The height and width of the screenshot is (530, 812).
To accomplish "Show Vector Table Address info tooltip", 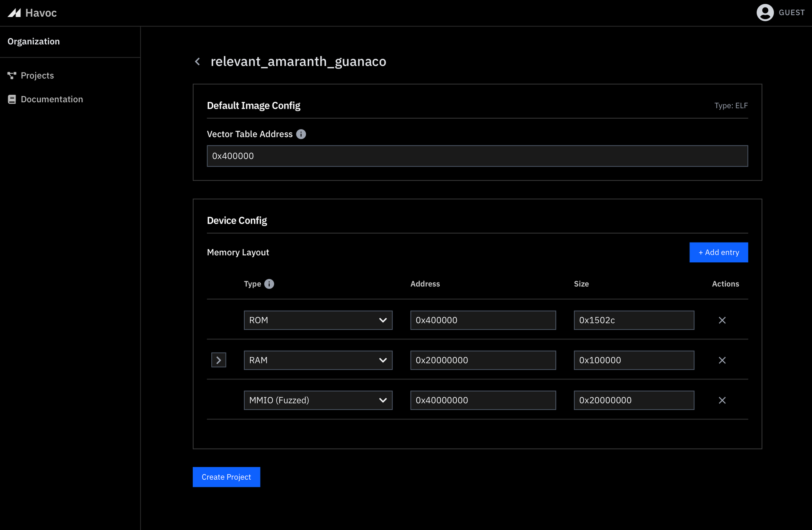I will tap(301, 134).
